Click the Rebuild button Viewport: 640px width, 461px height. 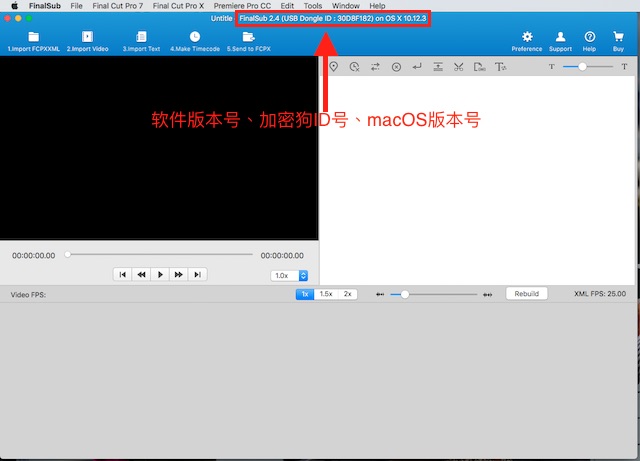527,294
